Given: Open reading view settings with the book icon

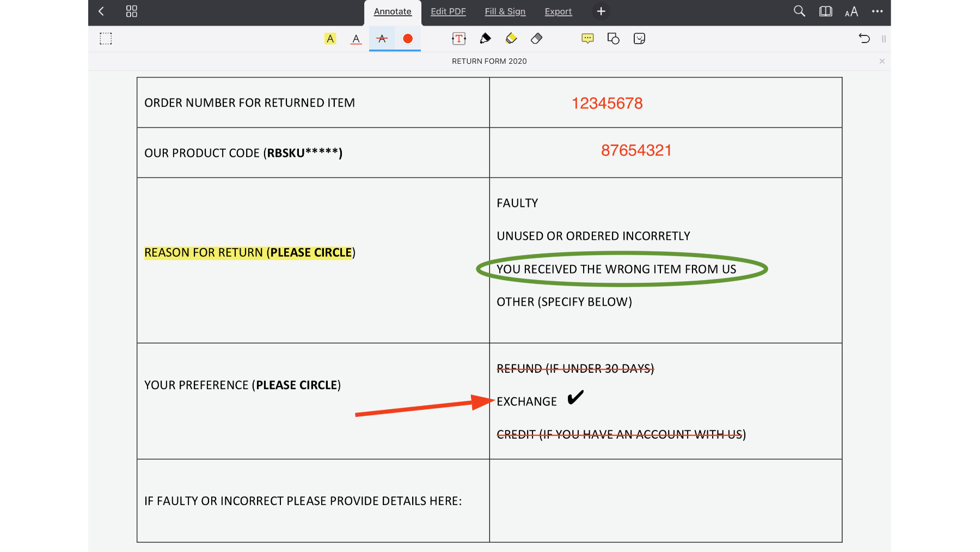Looking at the screenshot, I should coord(825,11).
